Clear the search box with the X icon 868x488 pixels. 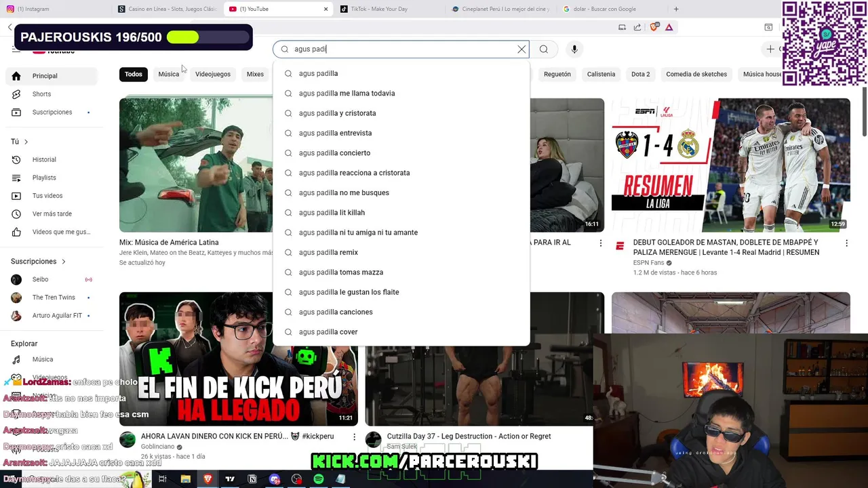click(521, 49)
